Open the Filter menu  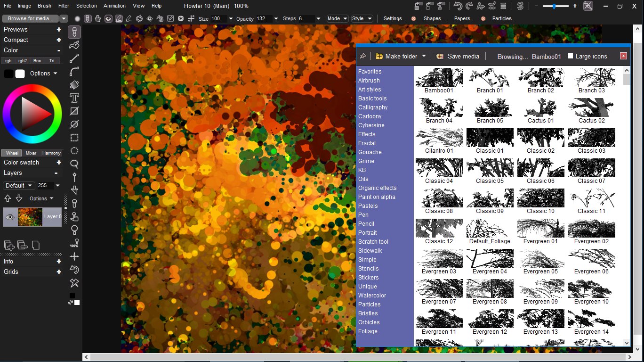pos(64,6)
